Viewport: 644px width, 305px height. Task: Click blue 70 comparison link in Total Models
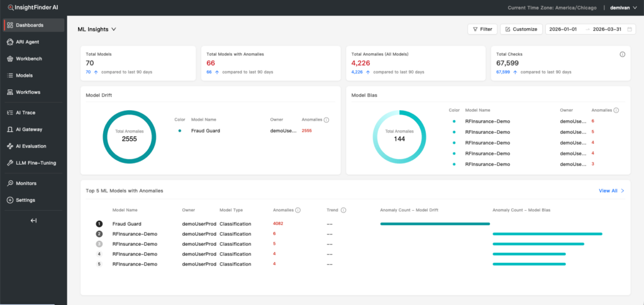[x=88, y=72]
